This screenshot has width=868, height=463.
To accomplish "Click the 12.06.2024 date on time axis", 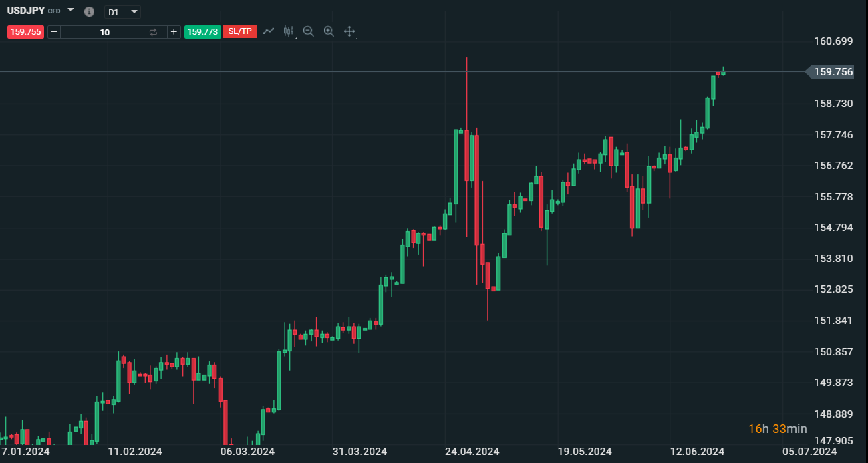I will pyautogui.click(x=698, y=452).
